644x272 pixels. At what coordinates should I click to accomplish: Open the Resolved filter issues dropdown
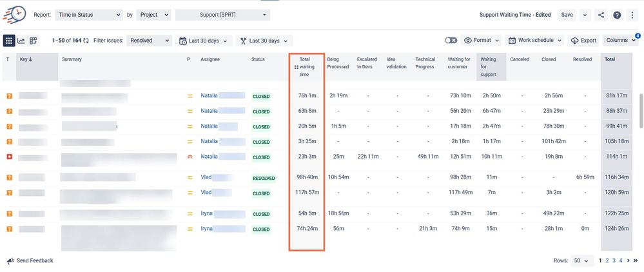(149, 41)
